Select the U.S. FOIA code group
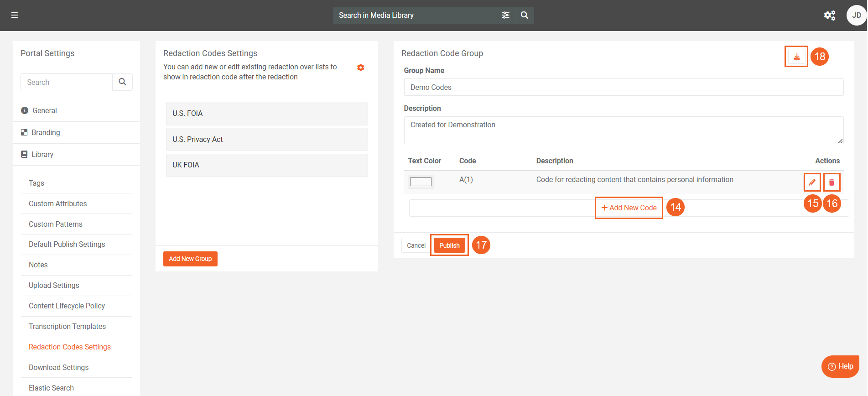The height and width of the screenshot is (396, 868). pos(267,114)
